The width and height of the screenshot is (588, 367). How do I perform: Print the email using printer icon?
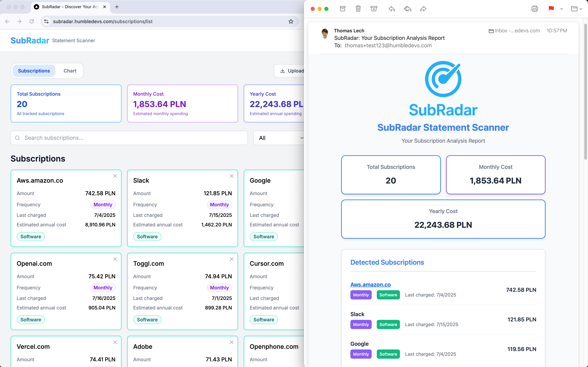tap(535, 9)
